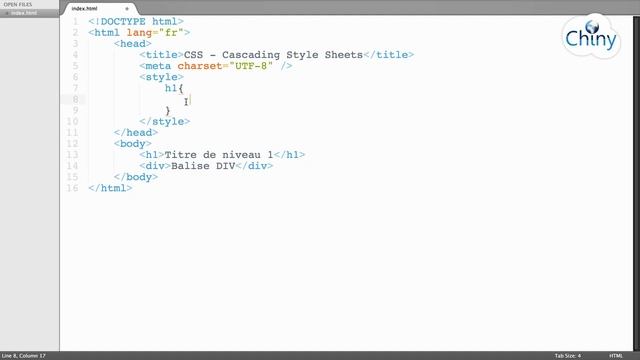Open the HTML syntax selector in status bar

616,356
